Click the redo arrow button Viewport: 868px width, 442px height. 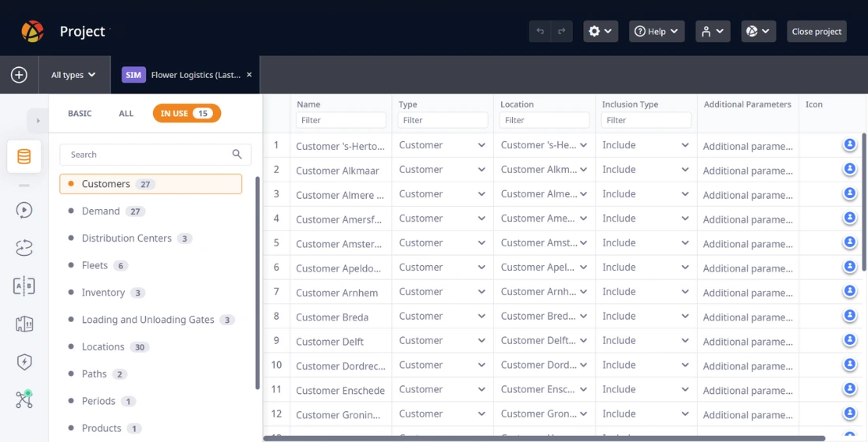point(561,32)
